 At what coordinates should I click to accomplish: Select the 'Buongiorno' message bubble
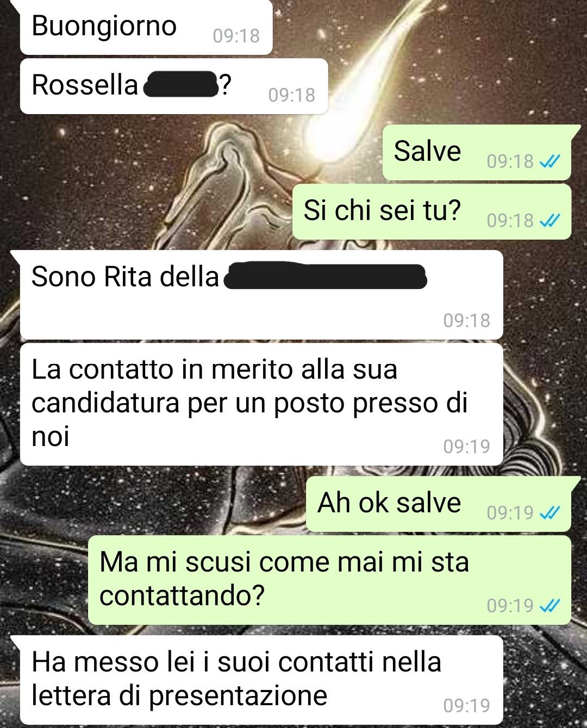146,27
